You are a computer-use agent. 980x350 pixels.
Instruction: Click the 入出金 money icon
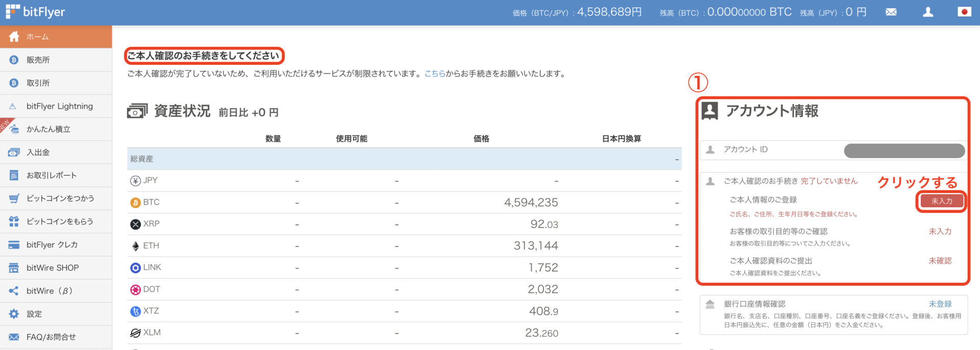14,153
